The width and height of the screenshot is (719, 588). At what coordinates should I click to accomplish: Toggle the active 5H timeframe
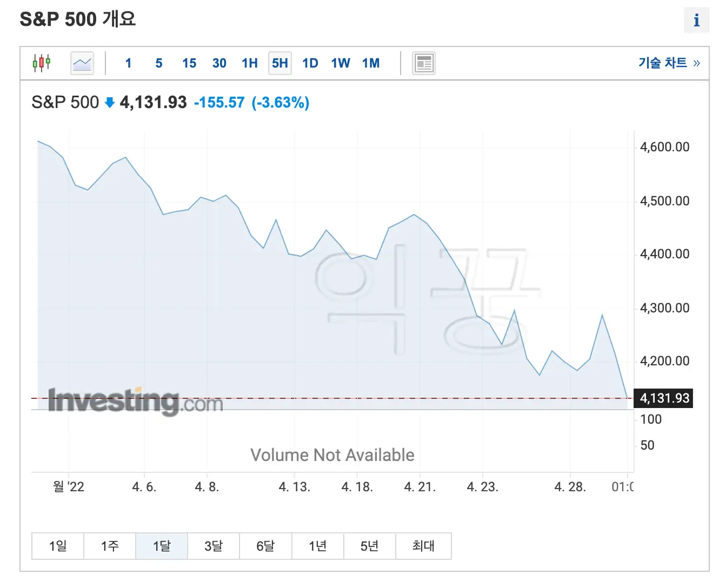[x=279, y=63]
